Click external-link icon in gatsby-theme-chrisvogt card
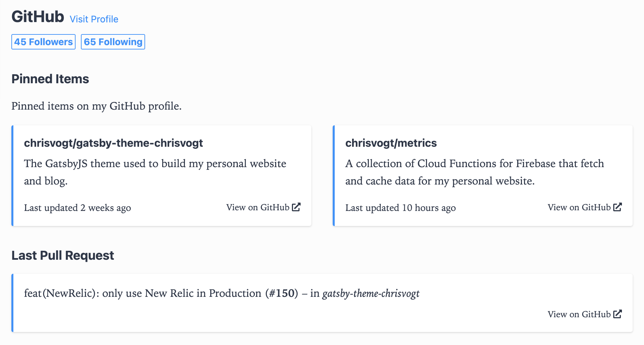 [x=296, y=207]
